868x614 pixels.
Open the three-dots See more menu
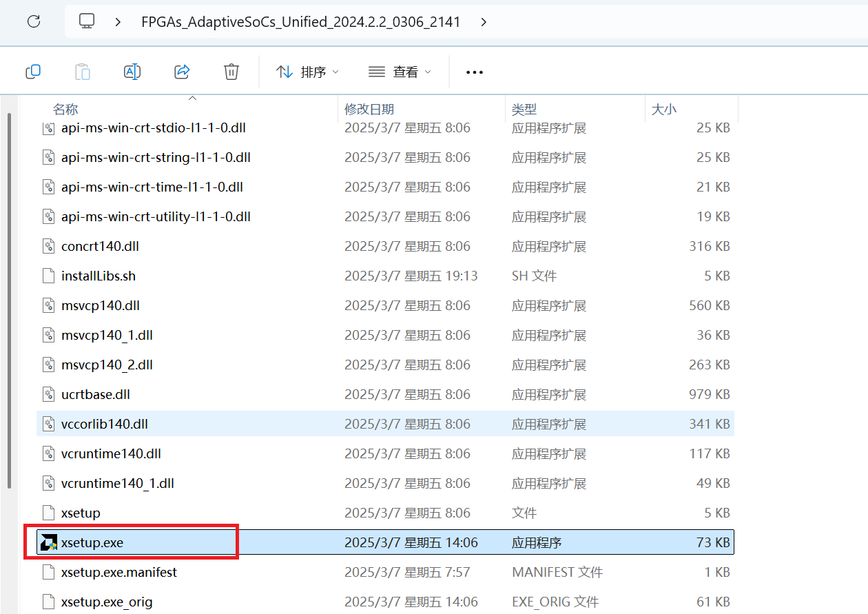[x=475, y=72]
